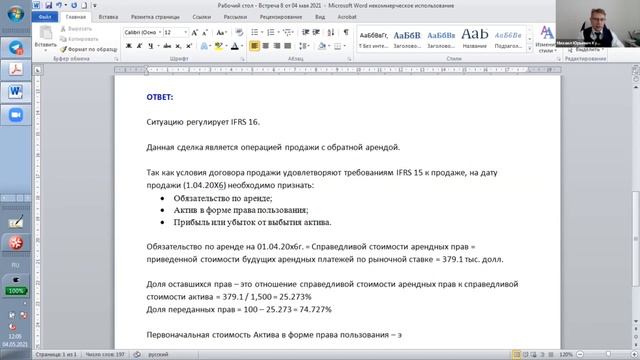Align text left
Viewport: 640px width, 360px height.
[254, 46]
